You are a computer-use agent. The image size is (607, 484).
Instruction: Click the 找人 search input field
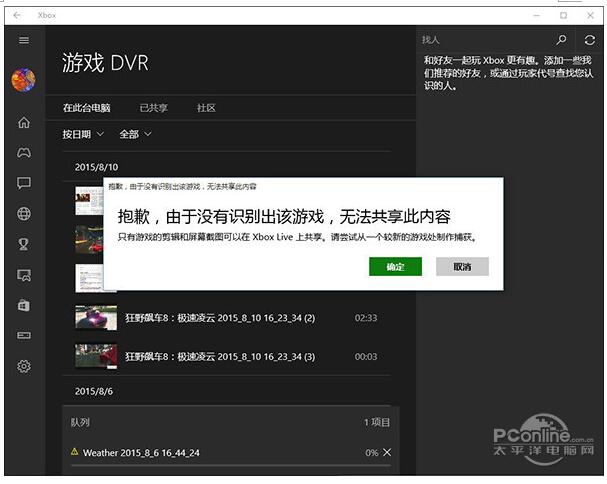(482, 40)
